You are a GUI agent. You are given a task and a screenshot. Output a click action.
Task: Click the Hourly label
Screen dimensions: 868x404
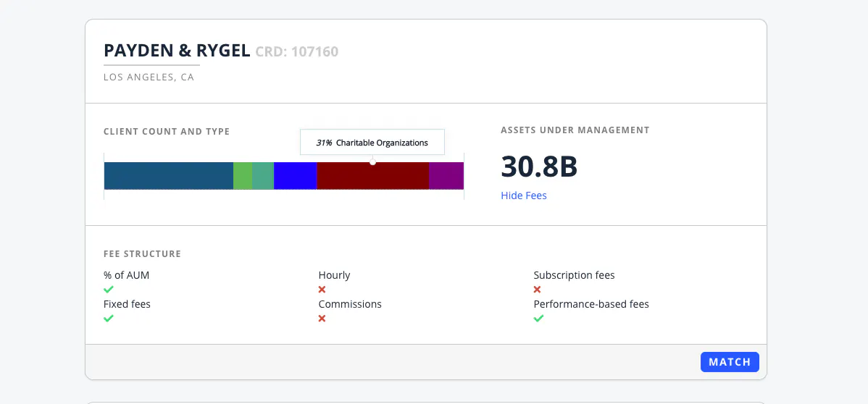tap(334, 275)
